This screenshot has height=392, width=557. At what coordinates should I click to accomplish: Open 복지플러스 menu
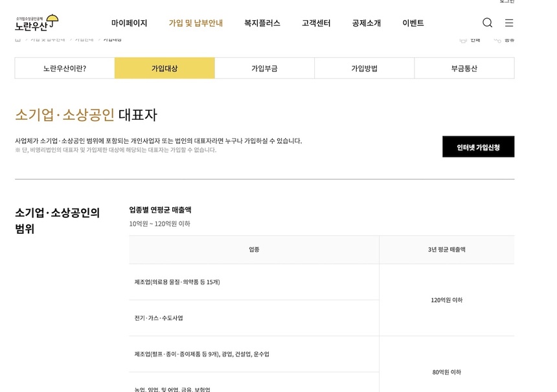(x=262, y=23)
